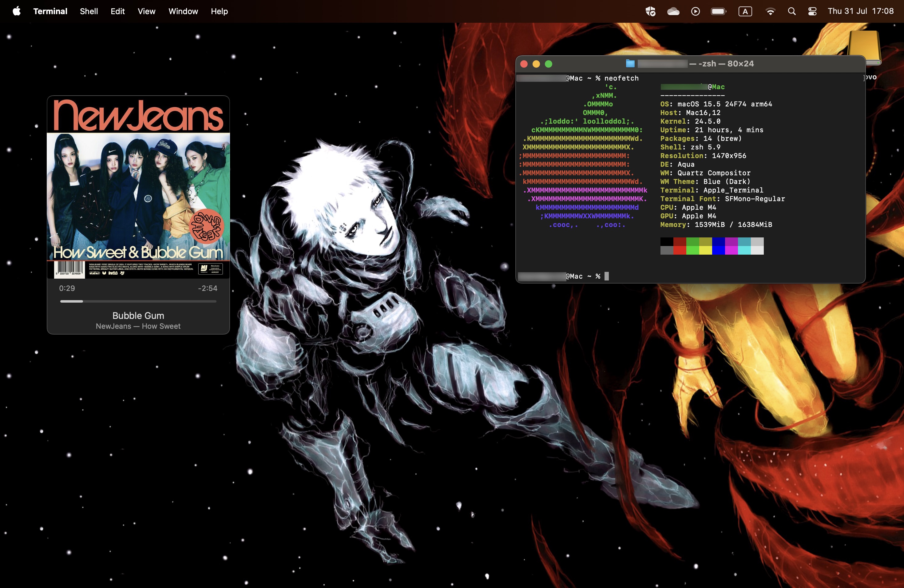Open the Edit menu
The image size is (904, 588).
click(117, 11)
